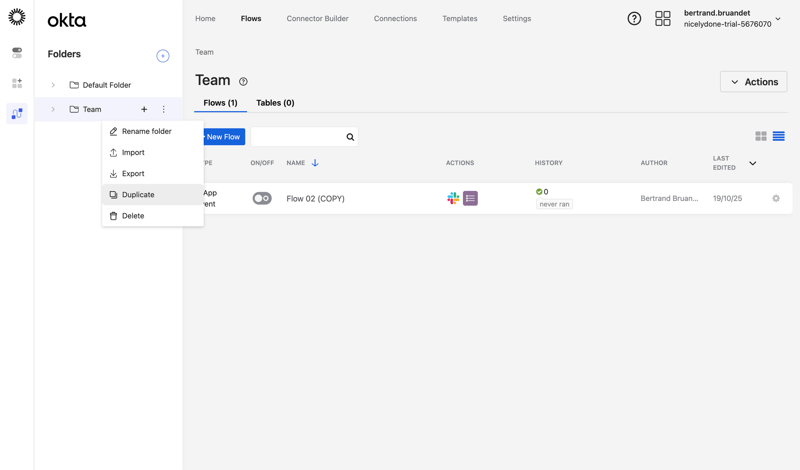Choose Import from context menu
Image resolution: width=800 pixels, height=470 pixels.
click(x=153, y=153)
